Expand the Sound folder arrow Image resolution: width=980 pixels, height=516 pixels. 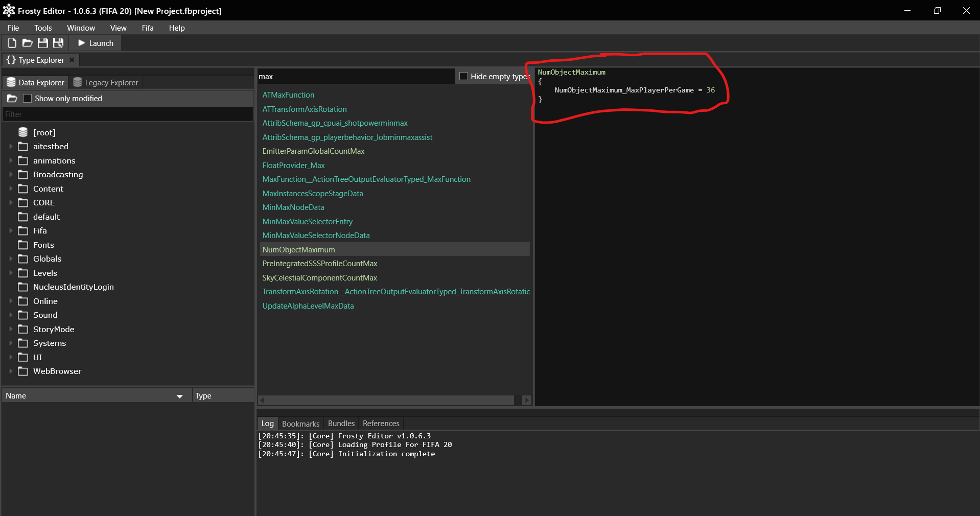pos(11,315)
